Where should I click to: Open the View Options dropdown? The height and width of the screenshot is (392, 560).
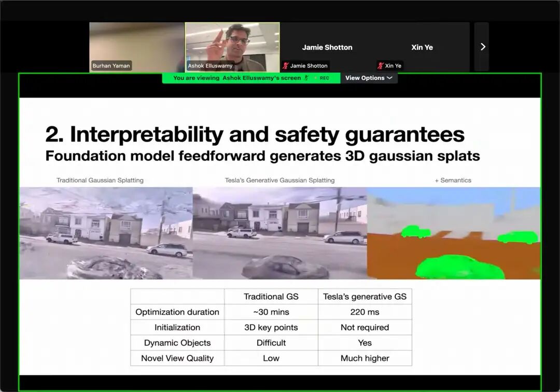pyautogui.click(x=369, y=78)
